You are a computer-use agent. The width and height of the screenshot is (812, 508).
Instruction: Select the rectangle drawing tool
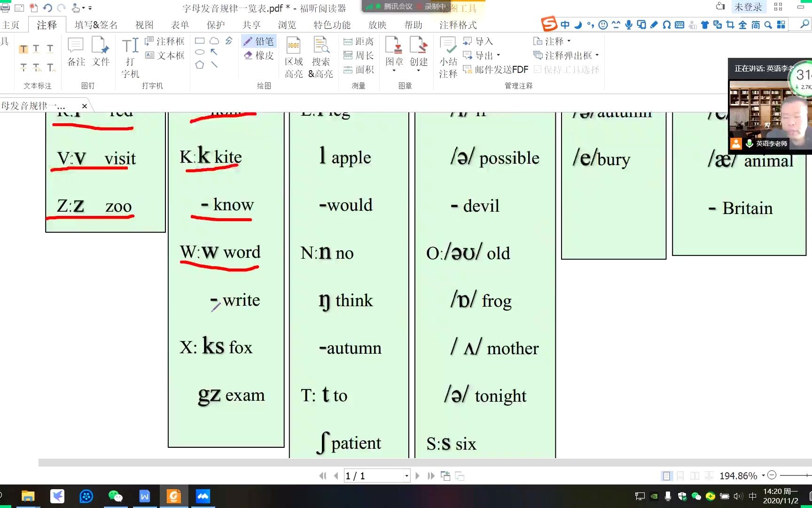(x=200, y=41)
